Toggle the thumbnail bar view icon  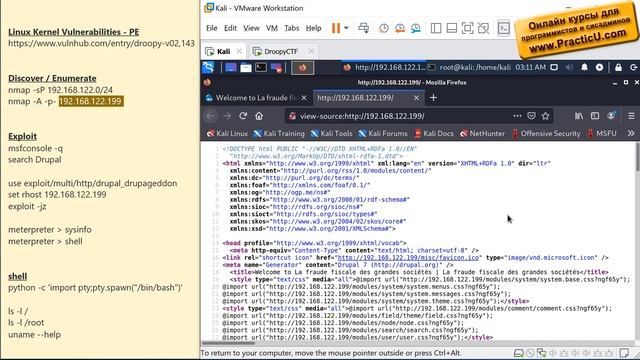pyautogui.click(x=451, y=28)
